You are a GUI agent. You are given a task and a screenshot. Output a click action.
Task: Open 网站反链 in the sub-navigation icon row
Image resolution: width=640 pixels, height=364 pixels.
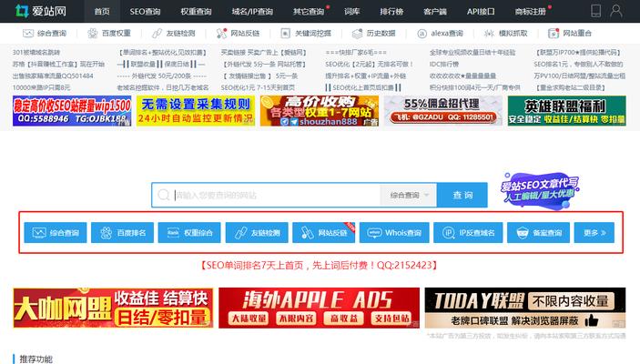238,34
